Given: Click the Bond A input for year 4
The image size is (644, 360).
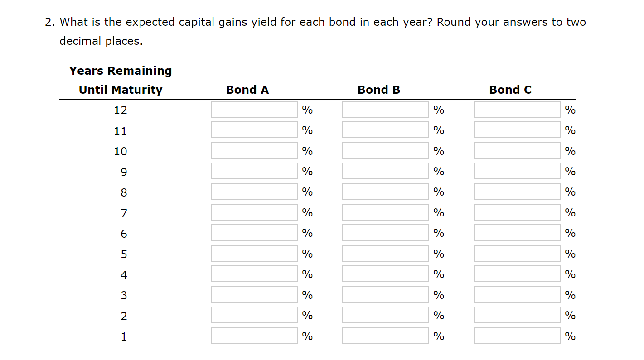Looking at the screenshot, I should pos(253,274).
